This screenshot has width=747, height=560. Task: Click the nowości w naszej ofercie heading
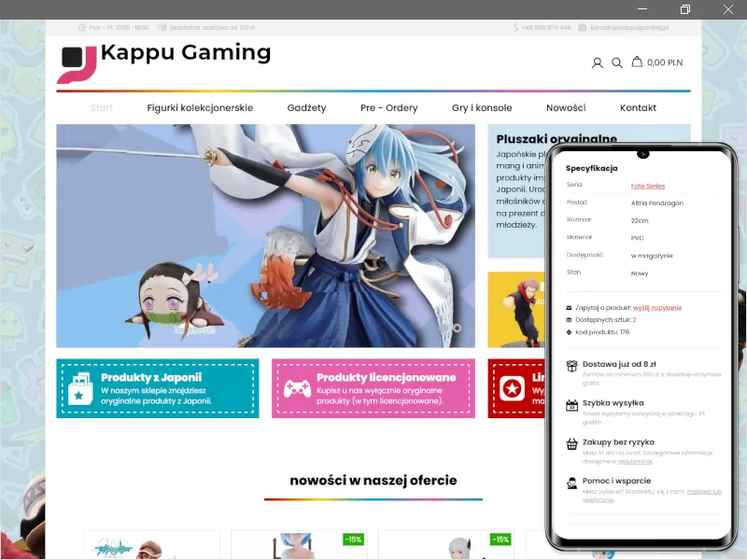pyautogui.click(x=373, y=481)
